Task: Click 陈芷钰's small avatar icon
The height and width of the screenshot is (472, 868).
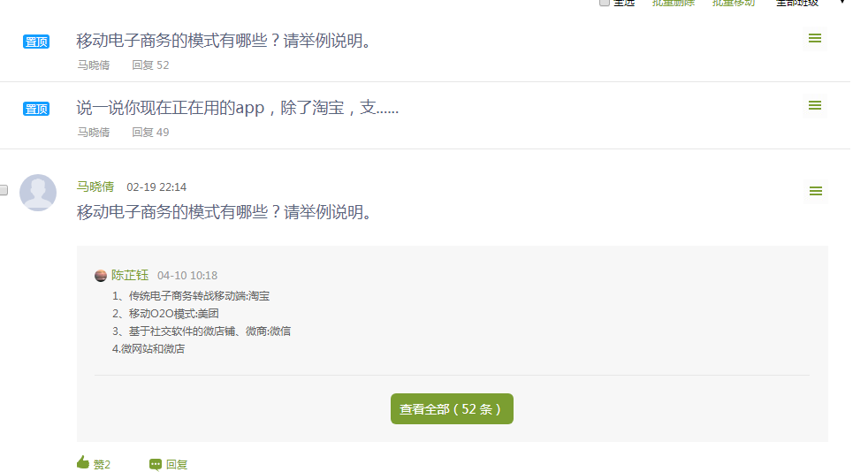Action: pos(101,276)
